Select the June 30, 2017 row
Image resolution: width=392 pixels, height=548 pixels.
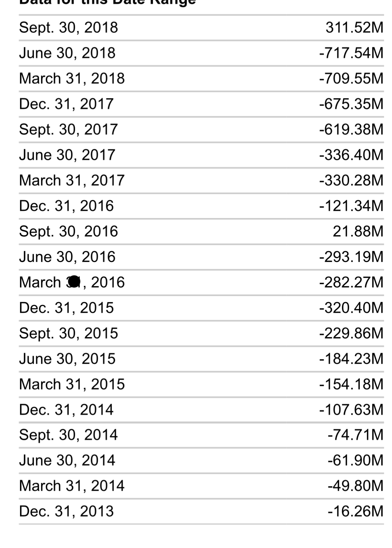click(201, 155)
